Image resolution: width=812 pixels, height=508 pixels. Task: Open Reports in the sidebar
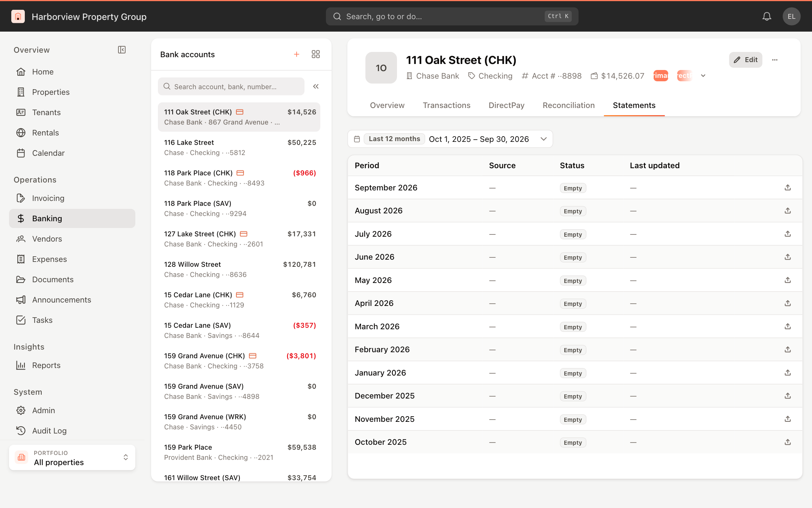[72, 365]
